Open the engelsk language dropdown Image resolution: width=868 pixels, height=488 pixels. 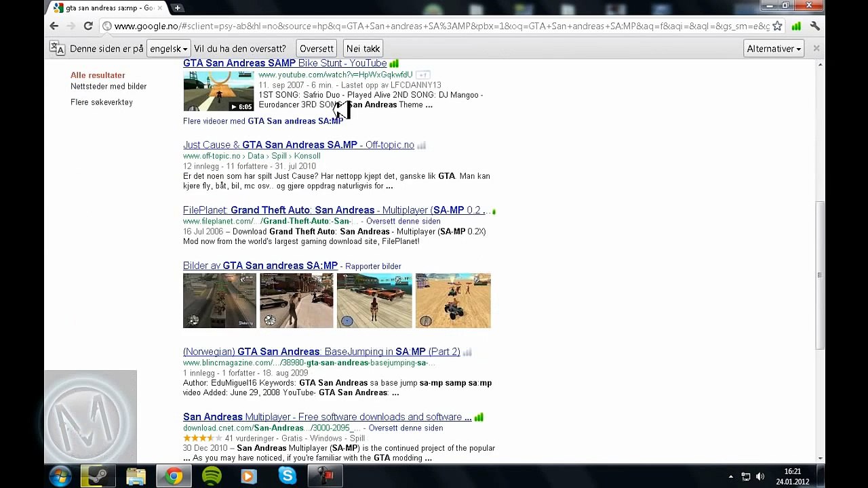(x=168, y=49)
